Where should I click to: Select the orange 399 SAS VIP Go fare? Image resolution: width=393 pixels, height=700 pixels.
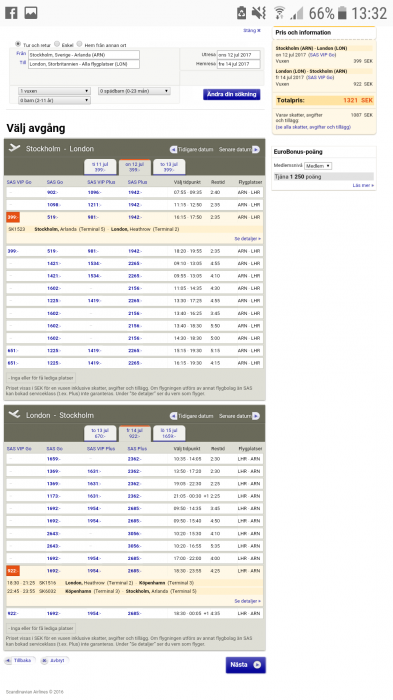[x=13, y=217]
